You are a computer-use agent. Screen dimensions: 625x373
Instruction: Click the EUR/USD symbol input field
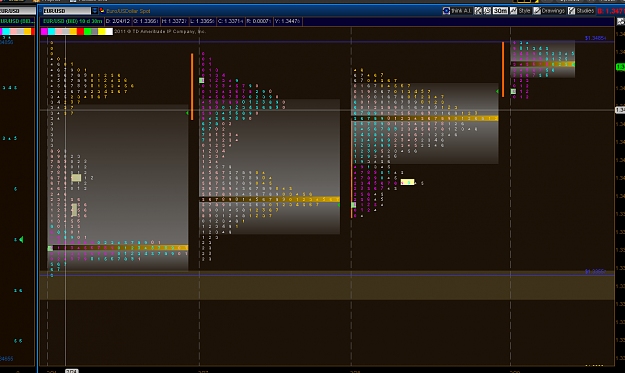[x=67, y=11]
